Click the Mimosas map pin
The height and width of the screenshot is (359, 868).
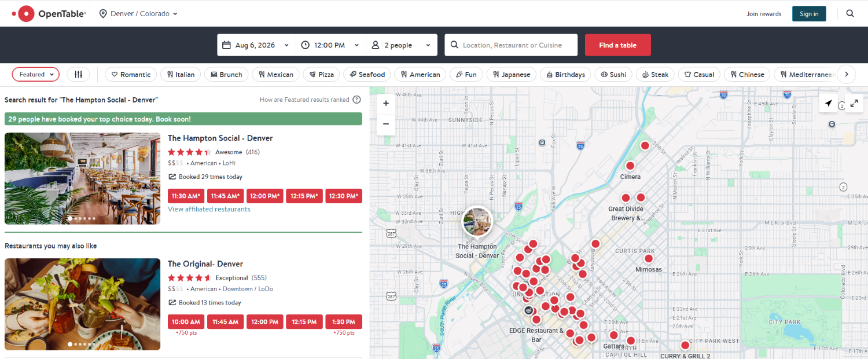pos(649,259)
